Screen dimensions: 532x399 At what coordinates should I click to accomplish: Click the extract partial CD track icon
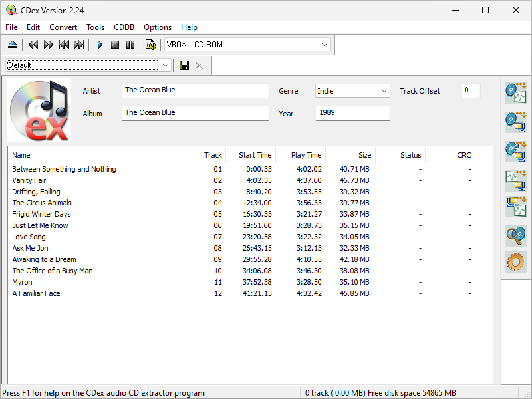coord(515,150)
